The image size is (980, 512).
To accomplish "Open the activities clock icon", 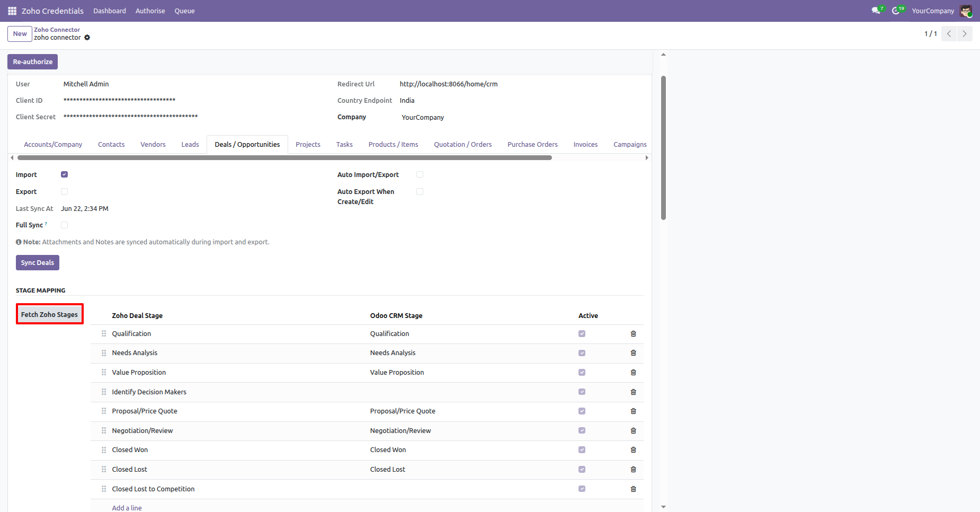I will 897,11.
